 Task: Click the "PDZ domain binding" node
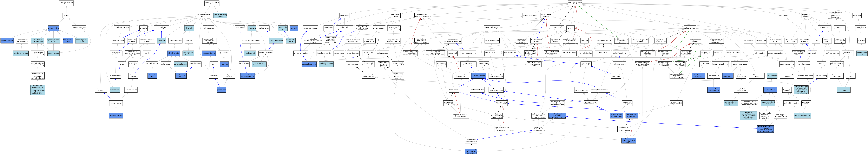click(x=21, y=53)
